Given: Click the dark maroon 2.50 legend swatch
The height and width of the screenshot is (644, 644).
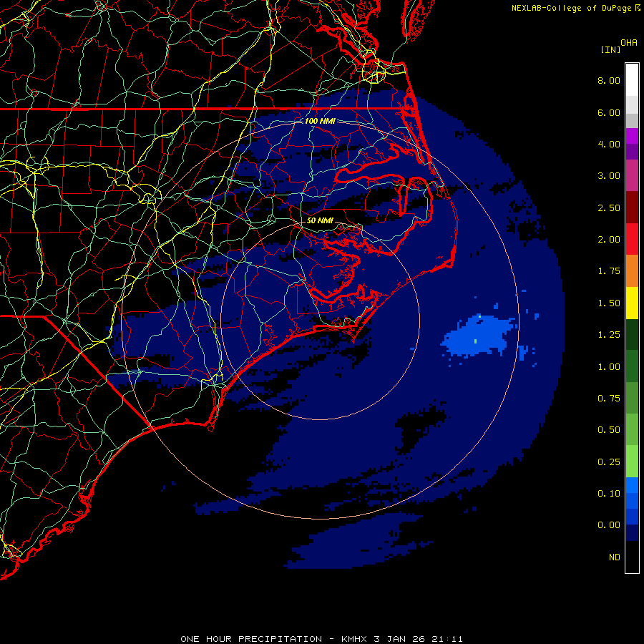Looking at the screenshot, I should [632, 208].
